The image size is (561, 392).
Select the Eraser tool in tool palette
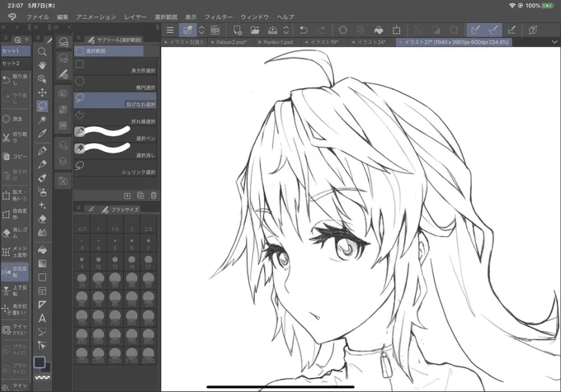coord(42,219)
